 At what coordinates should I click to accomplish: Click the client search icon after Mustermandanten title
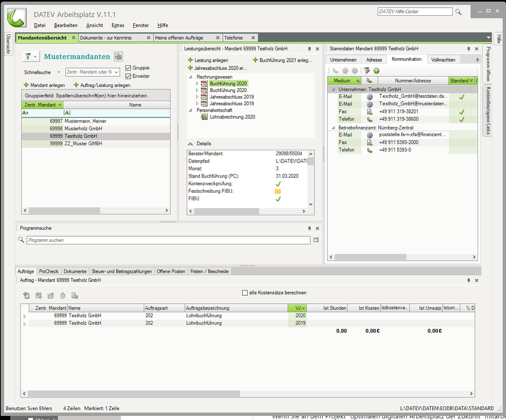coord(118,57)
